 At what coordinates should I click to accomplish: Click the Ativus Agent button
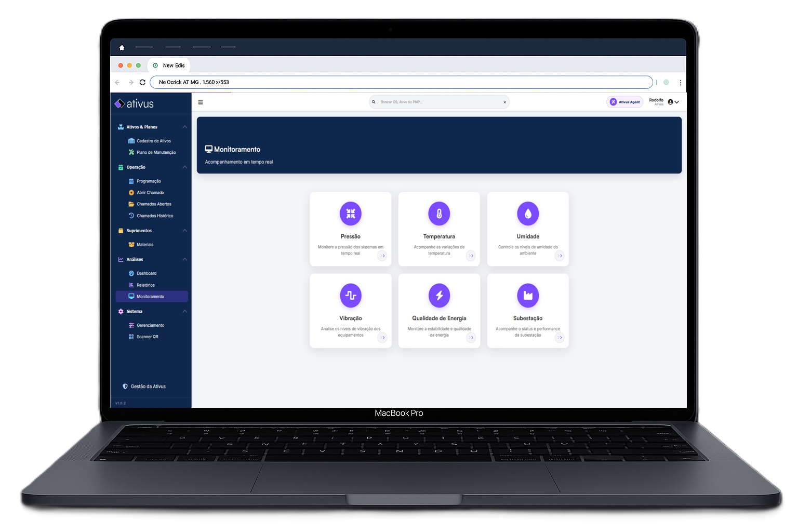click(624, 101)
